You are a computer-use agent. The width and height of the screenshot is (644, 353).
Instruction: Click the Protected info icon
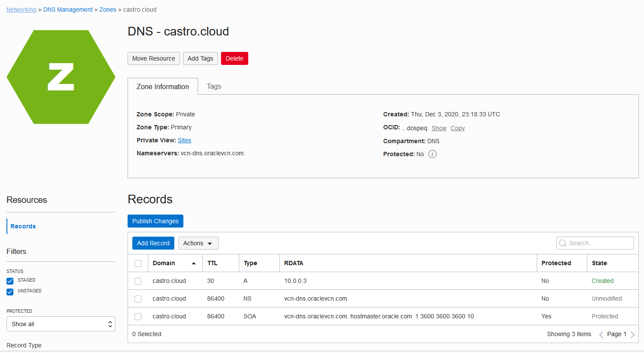(x=433, y=154)
